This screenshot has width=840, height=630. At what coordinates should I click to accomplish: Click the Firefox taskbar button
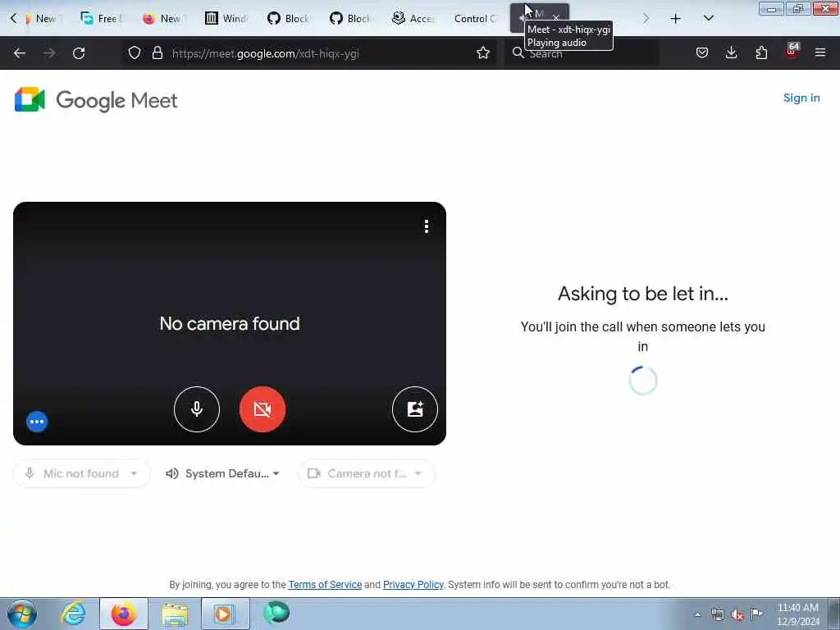pos(124,614)
